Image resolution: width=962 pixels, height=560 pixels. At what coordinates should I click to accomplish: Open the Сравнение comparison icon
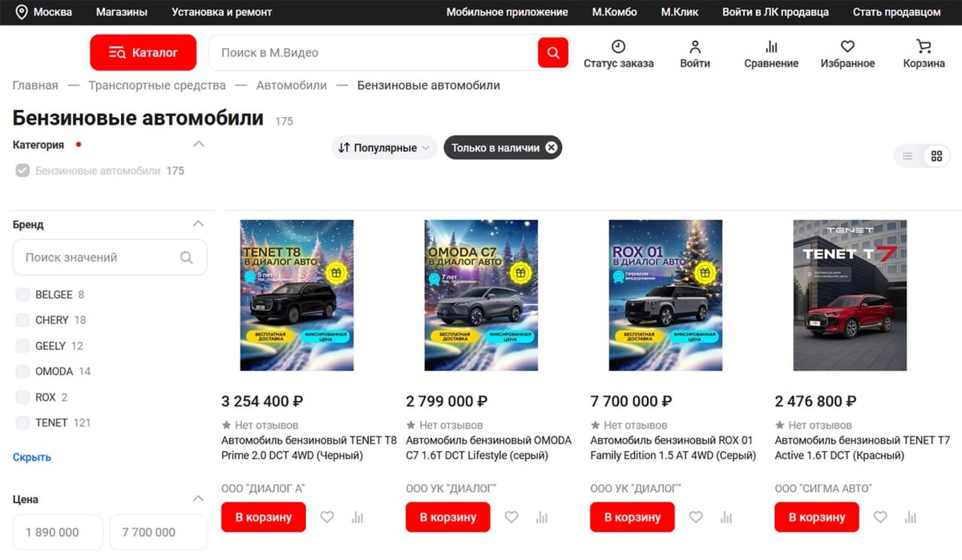click(771, 46)
